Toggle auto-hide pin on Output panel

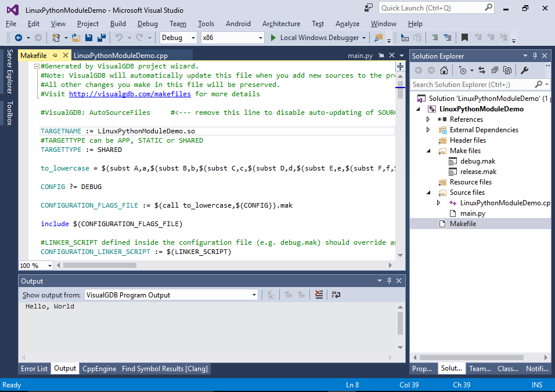click(389, 281)
